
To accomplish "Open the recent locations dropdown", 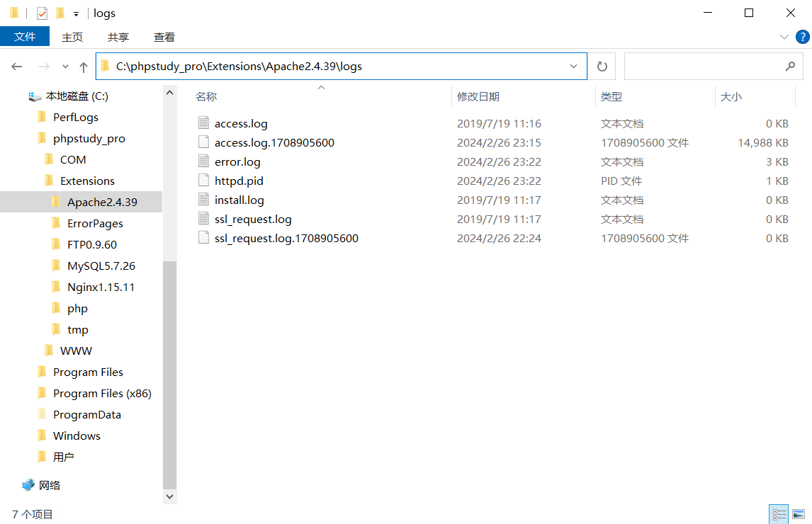I will pyautogui.click(x=65, y=67).
